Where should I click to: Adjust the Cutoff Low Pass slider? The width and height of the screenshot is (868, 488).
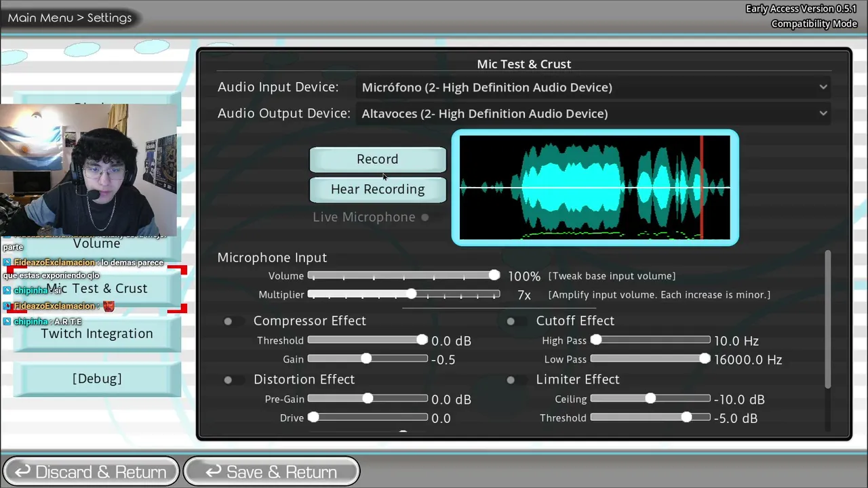click(650, 359)
